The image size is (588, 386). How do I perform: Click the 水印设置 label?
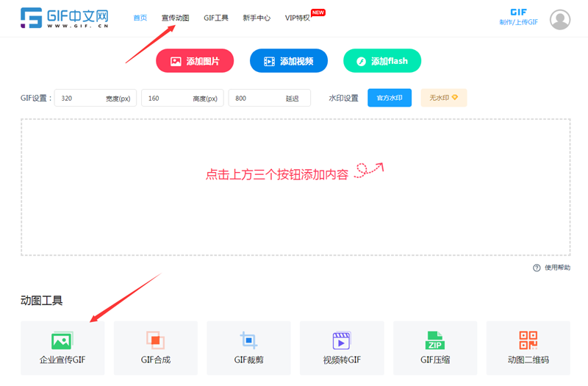343,99
